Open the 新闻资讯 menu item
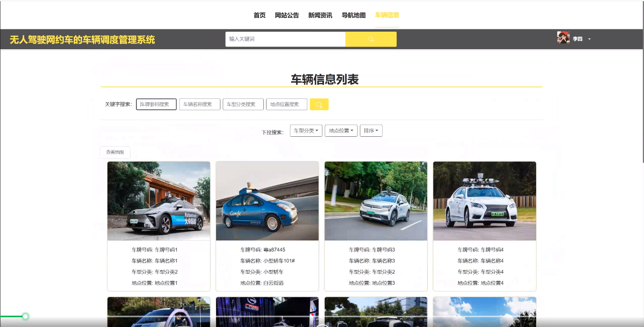This screenshot has height=327, width=644. click(320, 15)
